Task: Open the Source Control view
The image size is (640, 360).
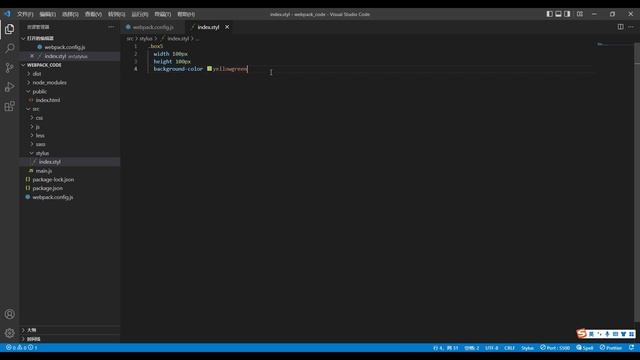Action: point(9,68)
